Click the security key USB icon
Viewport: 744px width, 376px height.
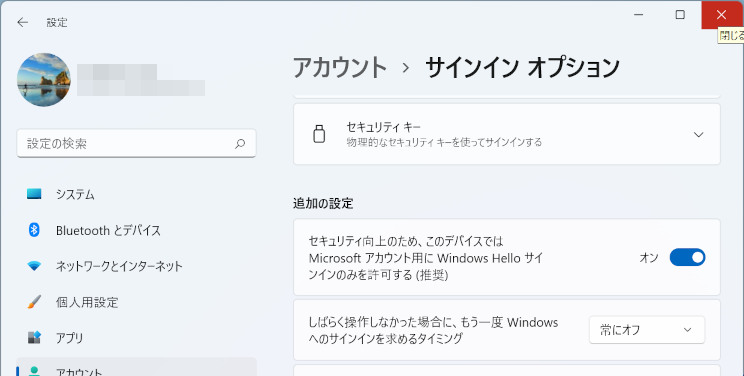pyautogui.click(x=319, y=134)
